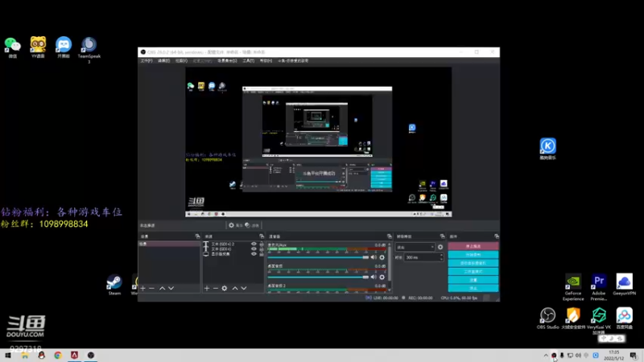Open WeChat desktop shortcut

(13, 47)
